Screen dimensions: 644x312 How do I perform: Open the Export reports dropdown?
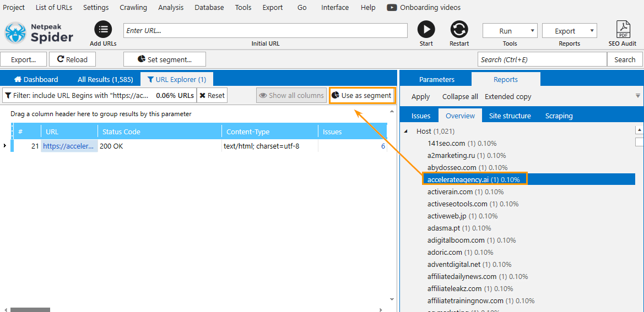pos(569,31)
